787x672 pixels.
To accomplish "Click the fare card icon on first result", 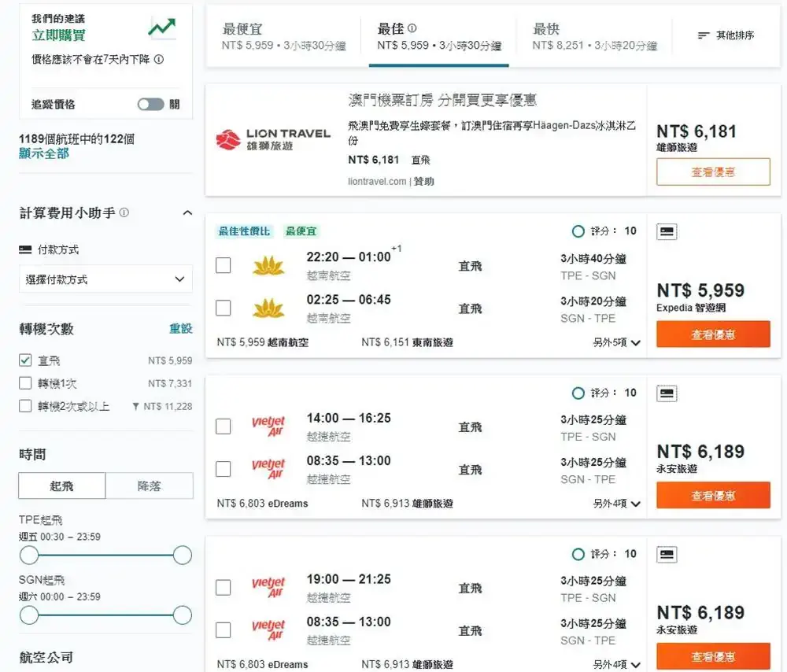I will 665,231.
